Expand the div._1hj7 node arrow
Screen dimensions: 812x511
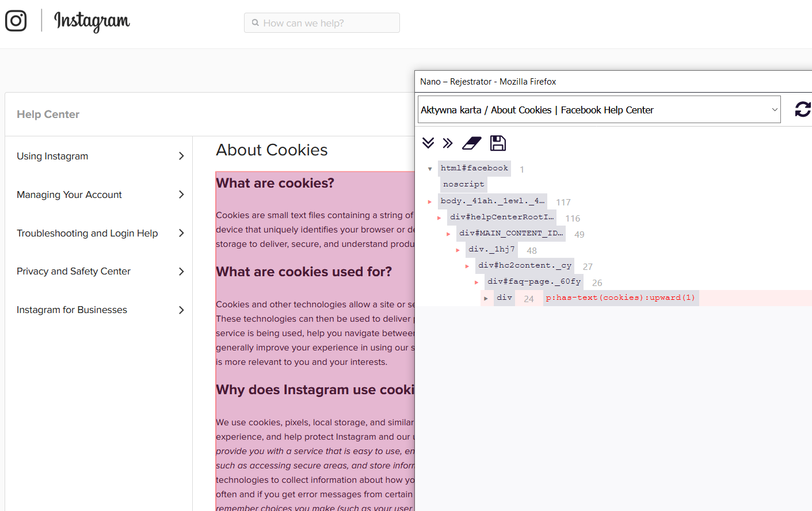coord(458,250)
